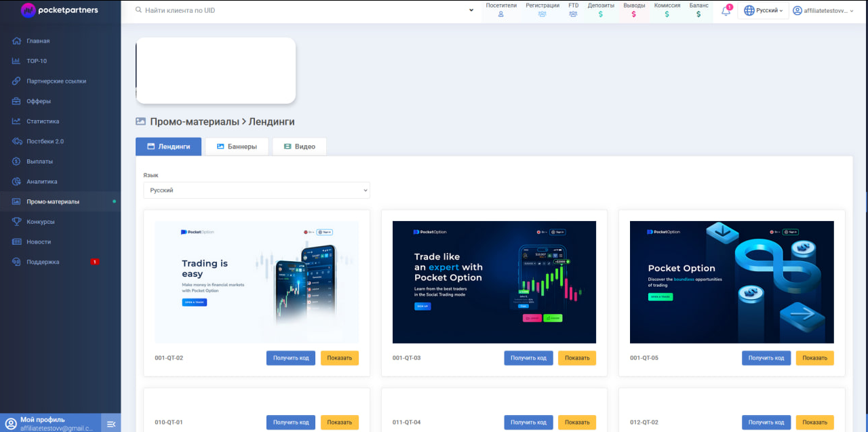Open the TOP-10 chart icon in sidebar
The width and height of the screenshot is (868, 432).
click(17, 61)
